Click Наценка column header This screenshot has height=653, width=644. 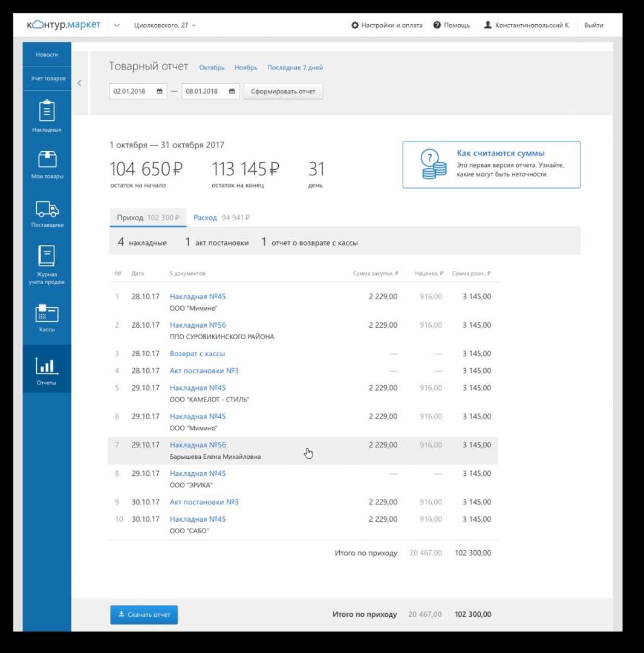[x=429, y=274]
